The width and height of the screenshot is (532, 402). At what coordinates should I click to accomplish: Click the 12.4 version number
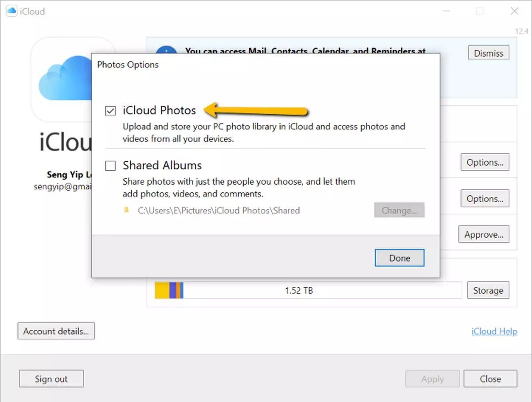522,31
